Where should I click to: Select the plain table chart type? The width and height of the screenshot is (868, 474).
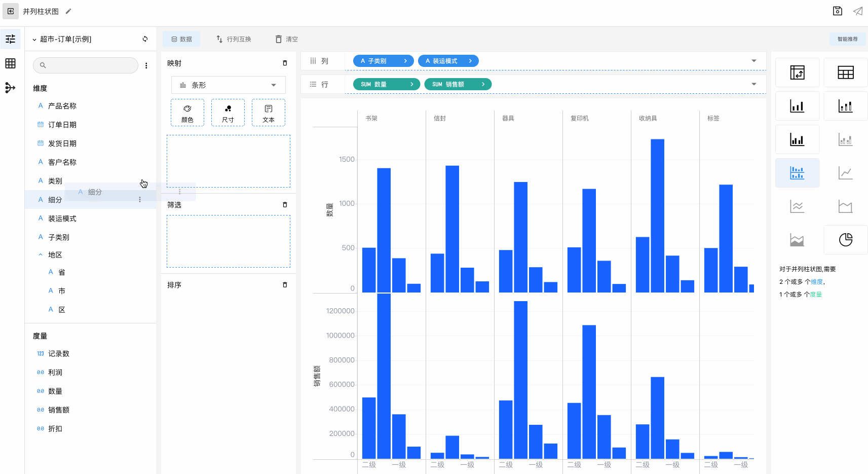click(x=845, y=72)
